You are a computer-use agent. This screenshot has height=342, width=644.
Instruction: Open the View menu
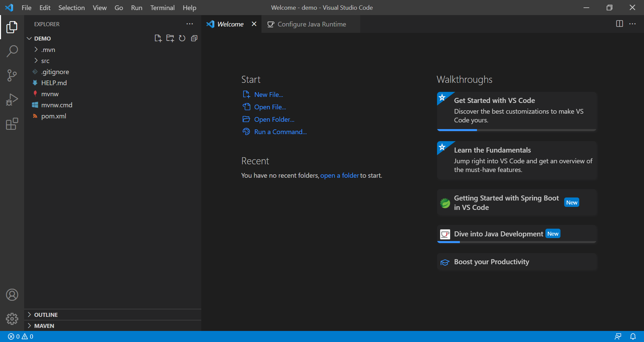pyautogui.click(x=100, y=7)
